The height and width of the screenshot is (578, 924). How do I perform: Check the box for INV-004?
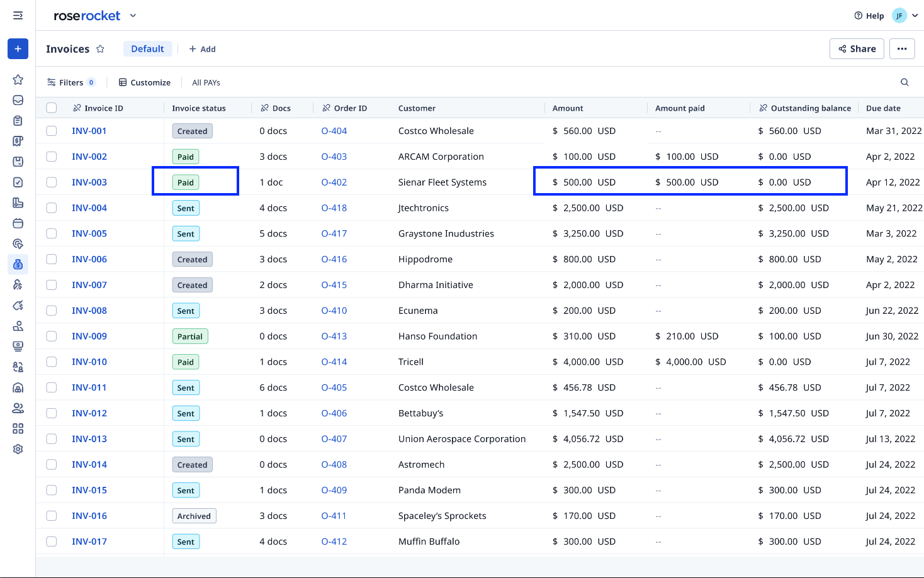pyautogui.click(x=52, y=208)
